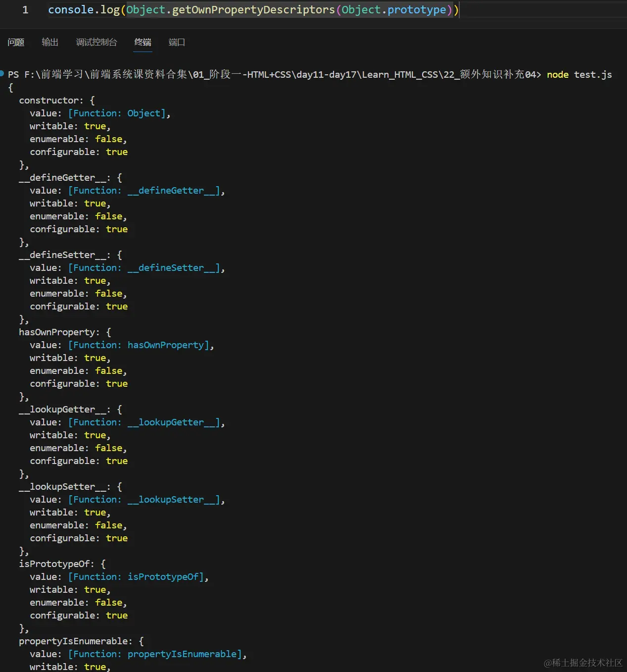Select the 终端 tab

pos(143,42)
